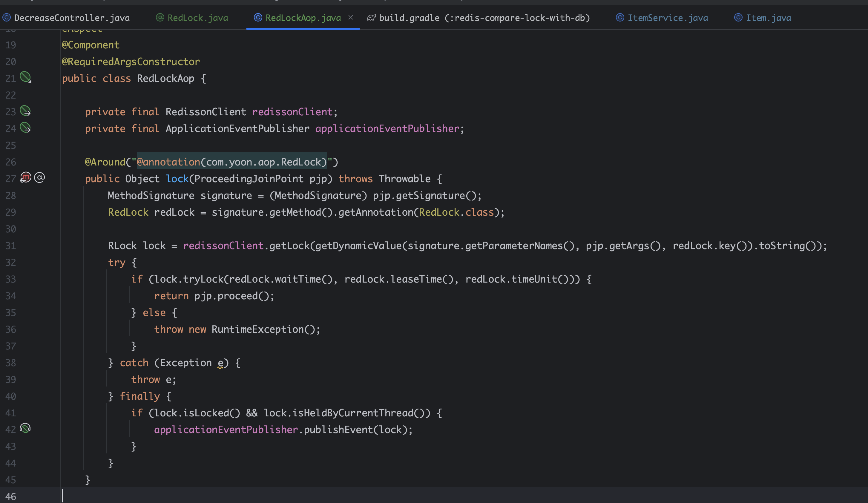Click autowired dependency icon beside applicationEventPublisher field
Image resolution: width=868 pixels, height=503 pixels.
coord(25,128)
